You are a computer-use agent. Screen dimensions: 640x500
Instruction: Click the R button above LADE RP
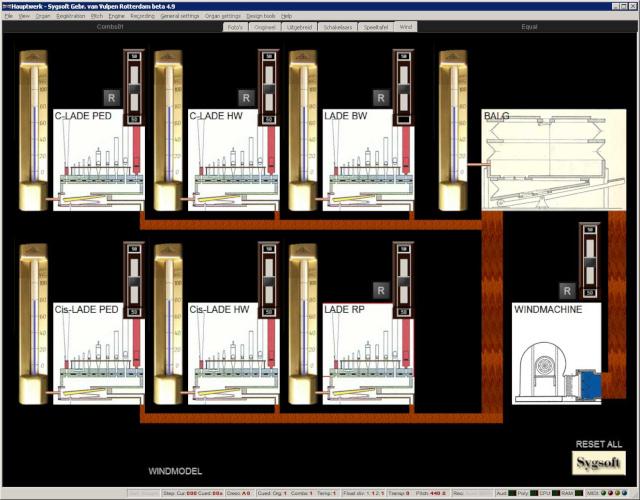[x=380, y=289]
